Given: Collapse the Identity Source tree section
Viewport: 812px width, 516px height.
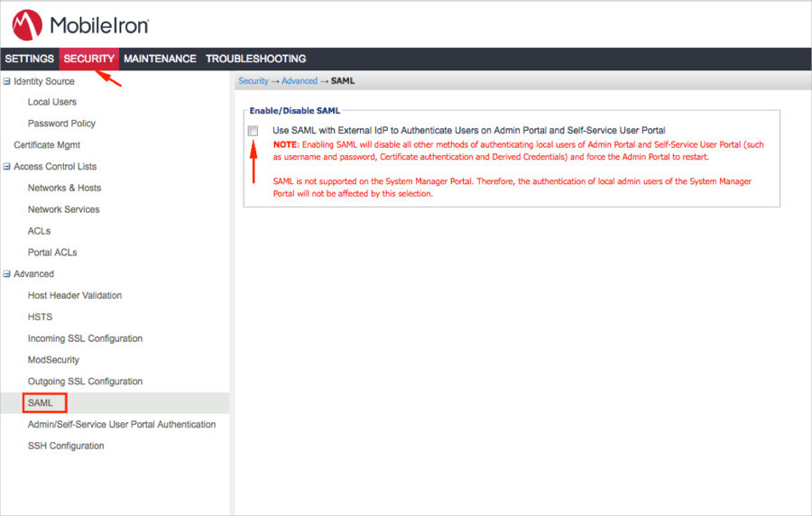Looking at the screenshot, I should [x=7, y=81].
